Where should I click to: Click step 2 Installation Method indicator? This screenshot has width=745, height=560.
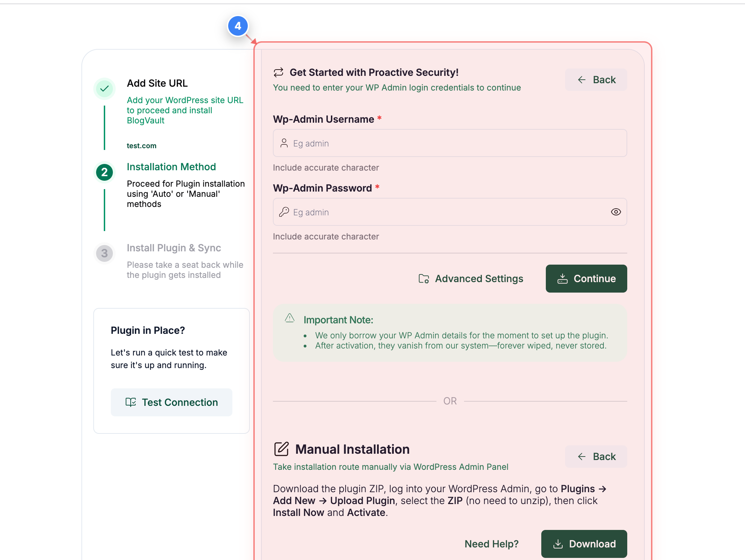[x=104, y=172]
